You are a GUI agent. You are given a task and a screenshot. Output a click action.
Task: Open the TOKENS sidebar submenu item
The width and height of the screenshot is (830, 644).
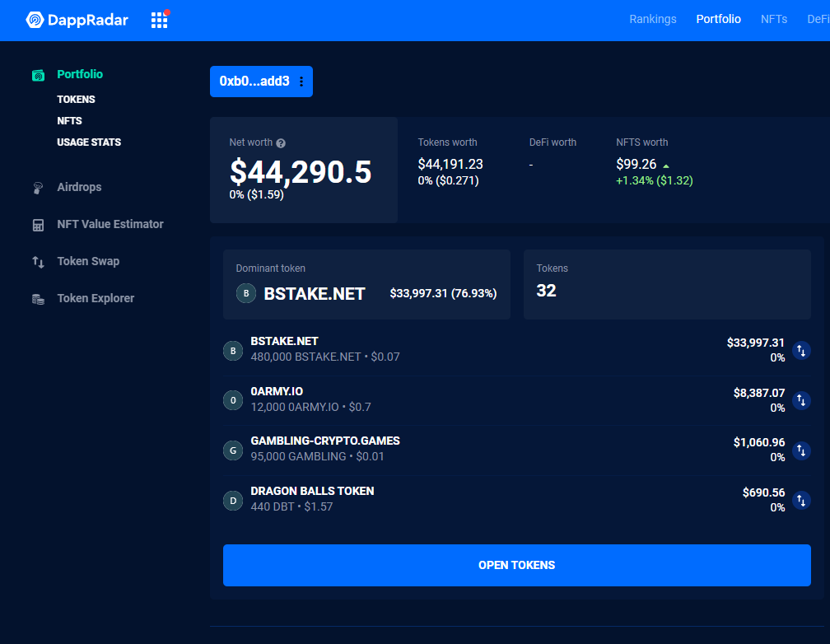(77, 100)
